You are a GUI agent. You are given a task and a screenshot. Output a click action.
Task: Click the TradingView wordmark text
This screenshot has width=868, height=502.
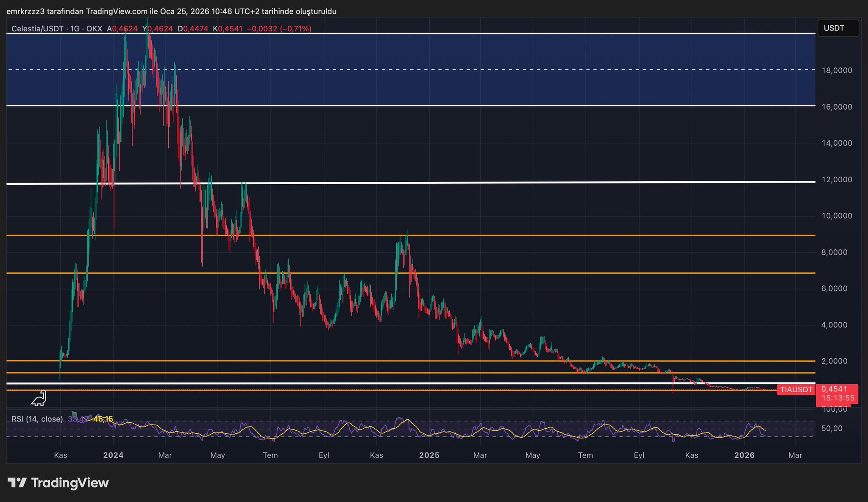[70, 483]
